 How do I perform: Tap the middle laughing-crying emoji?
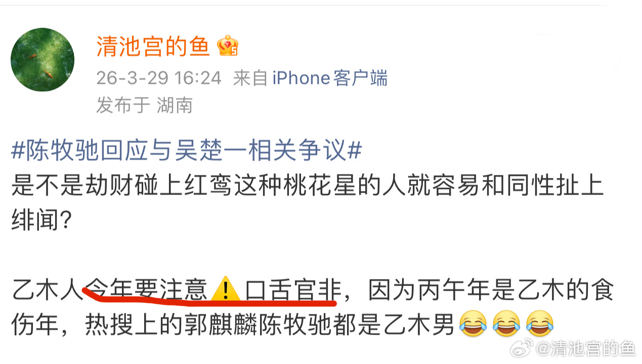506,324
